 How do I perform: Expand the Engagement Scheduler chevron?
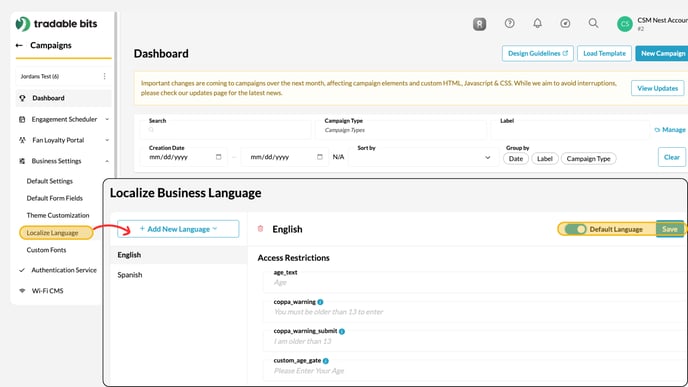pos(107,119)
